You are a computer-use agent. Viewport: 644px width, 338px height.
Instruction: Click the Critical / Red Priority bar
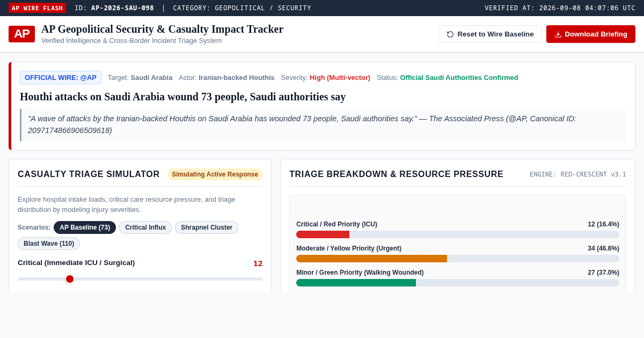pyautogui.click(x=458, y=234)
